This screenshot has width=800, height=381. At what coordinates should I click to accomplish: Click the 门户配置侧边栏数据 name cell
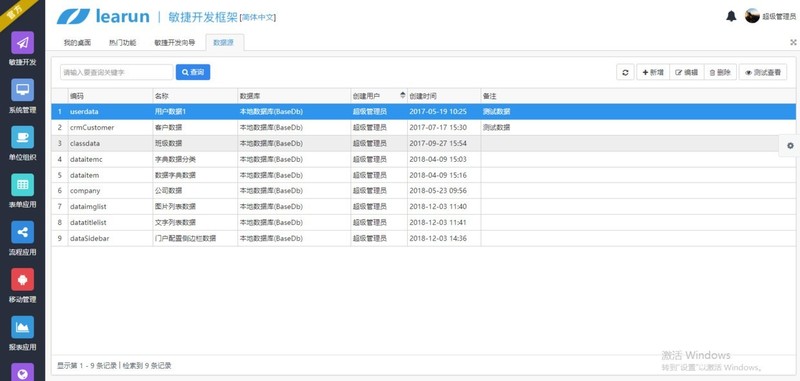coord(195,238)
